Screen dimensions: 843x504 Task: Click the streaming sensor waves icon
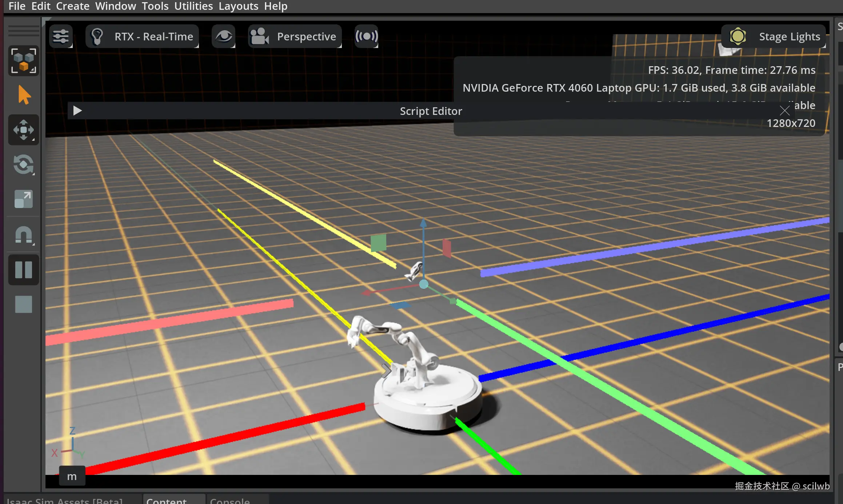pyautogui.click(x=366, y=36)
